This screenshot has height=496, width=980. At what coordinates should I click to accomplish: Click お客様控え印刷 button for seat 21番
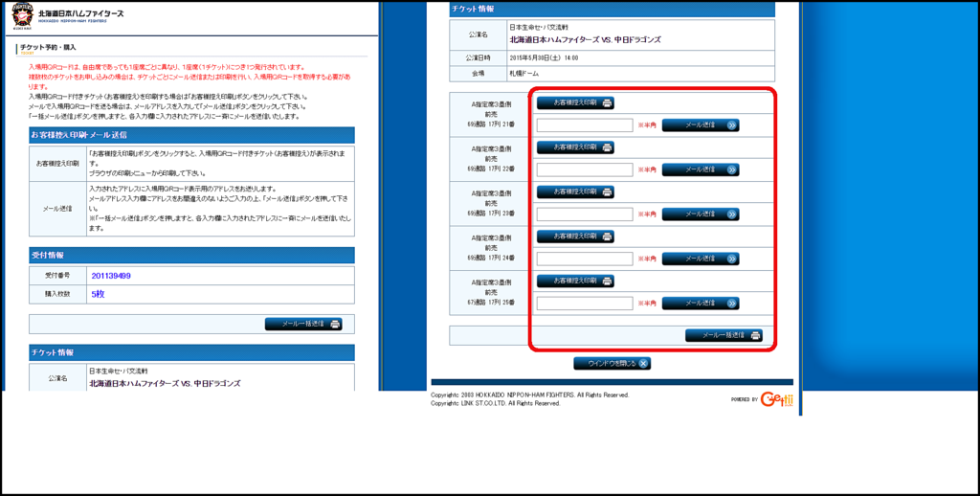tap(575, 103)
